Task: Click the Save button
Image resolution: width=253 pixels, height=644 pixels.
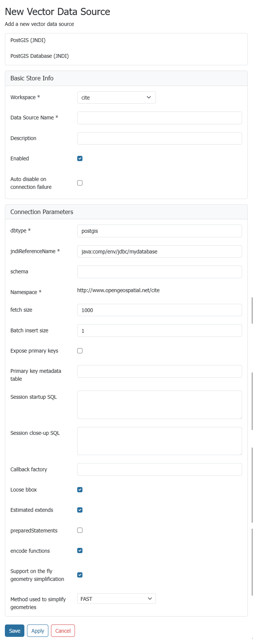Action: click(15, 631)
